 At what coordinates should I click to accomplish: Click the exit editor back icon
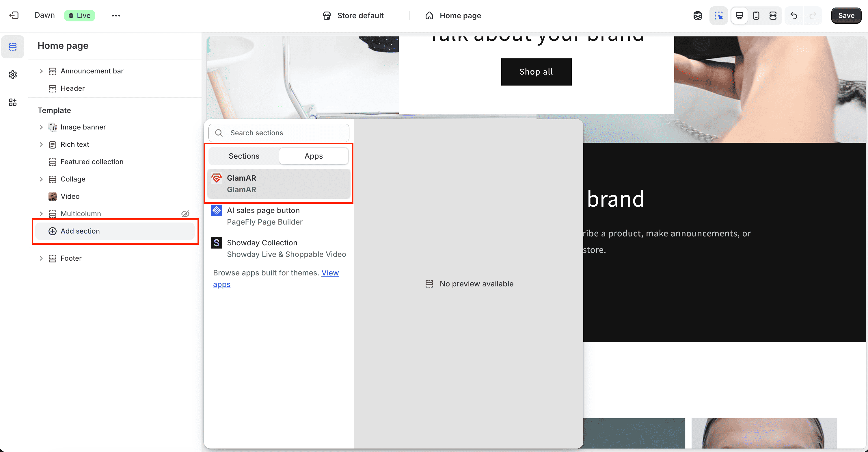click(14, 16)
